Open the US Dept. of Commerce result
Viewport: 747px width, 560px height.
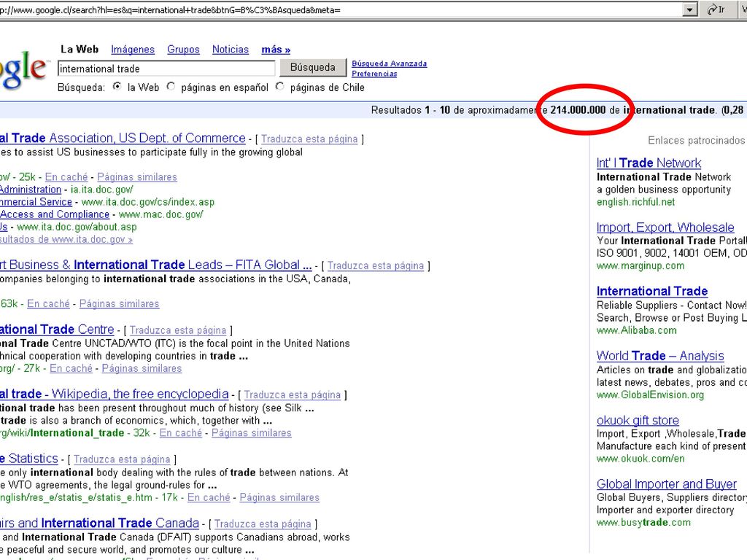[x=123, y=138]
